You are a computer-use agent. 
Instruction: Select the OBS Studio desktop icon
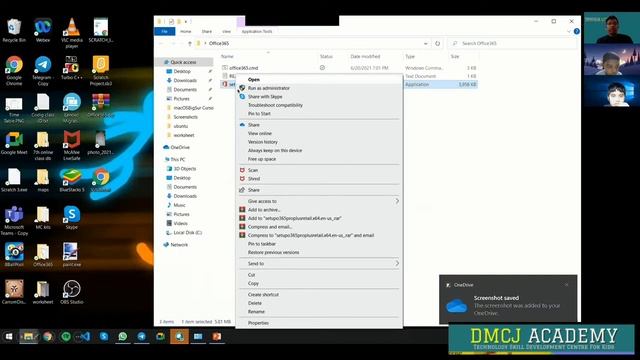click(72, 292)
